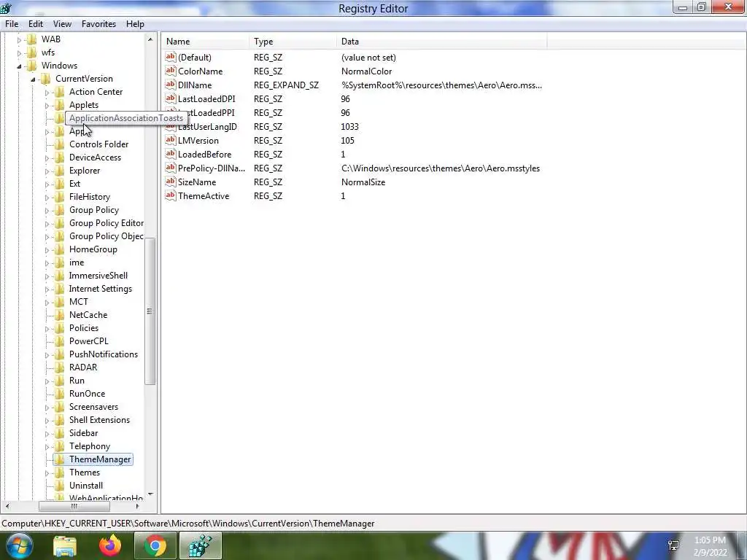Open File Explorer from the taskbar
This screenshot has height=560, width=747.
(x=65, y=545)
